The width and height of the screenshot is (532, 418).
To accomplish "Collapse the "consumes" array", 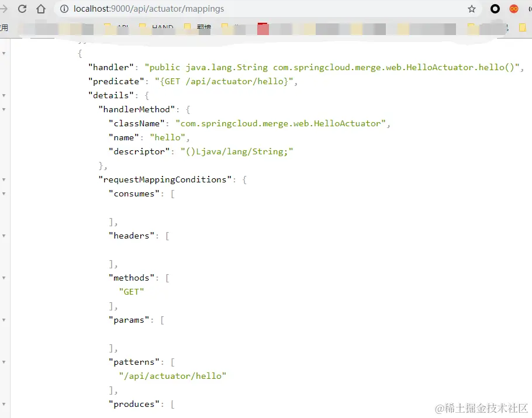I will click(4, 194).
